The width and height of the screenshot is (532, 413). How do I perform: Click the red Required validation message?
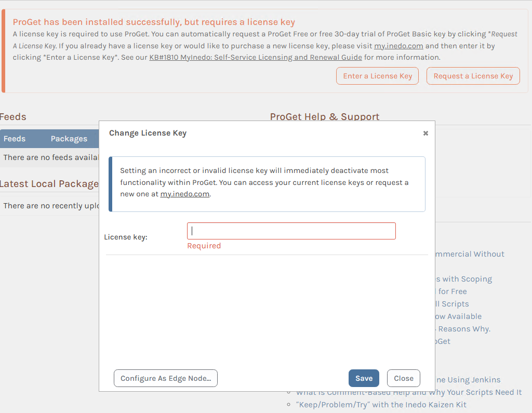click(204, 246)
